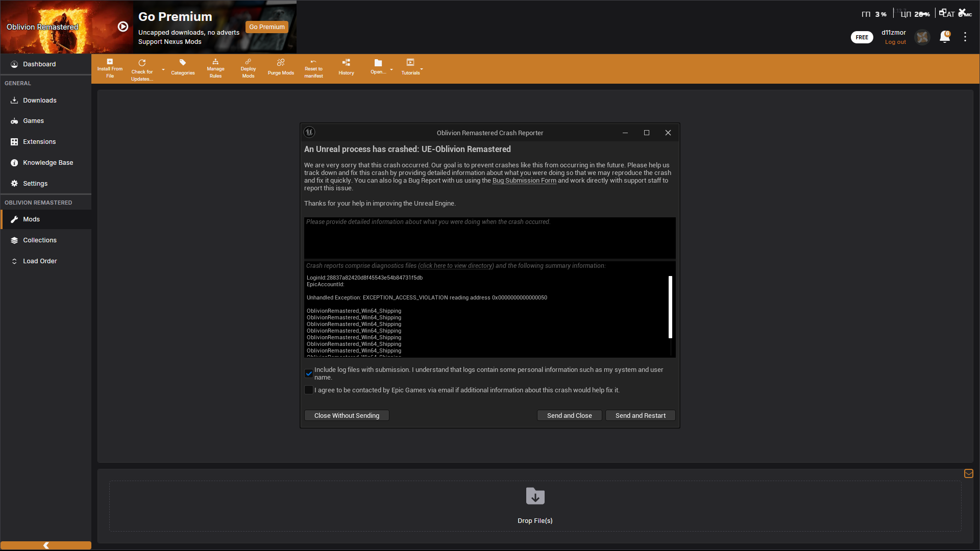Open the Collections sidebar item
Image resolution: width=980 pixels, height=551 pixels.
(x=40, y=240)
